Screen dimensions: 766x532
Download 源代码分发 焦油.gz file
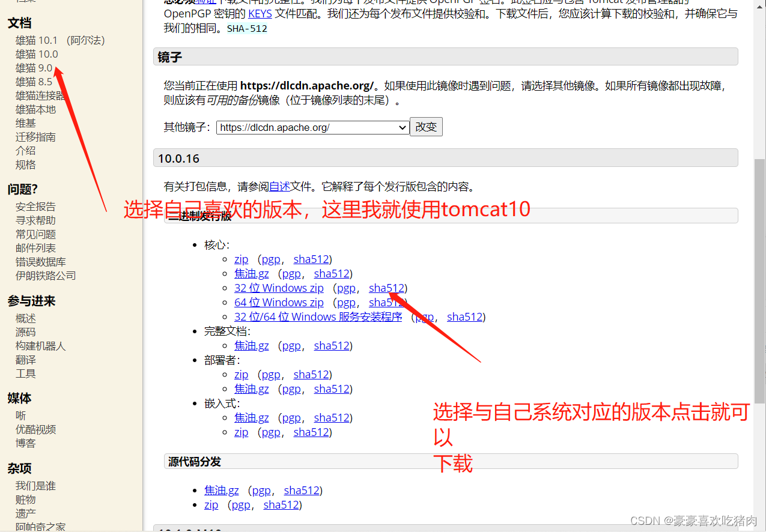(222, 491)
